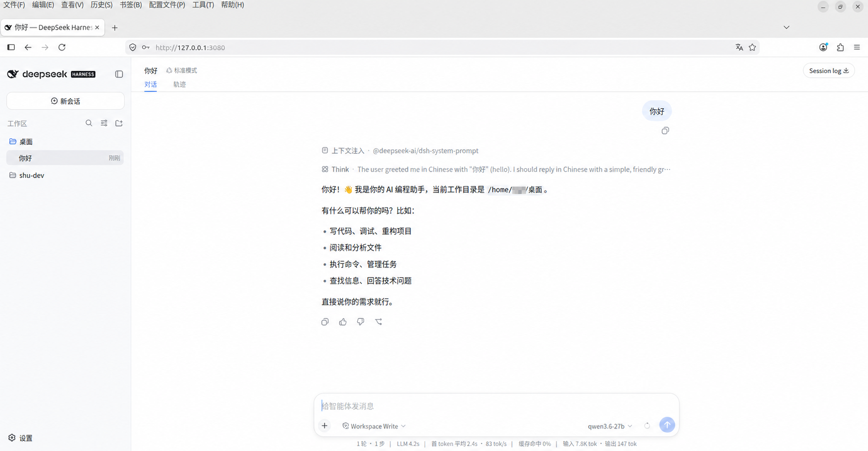This screenshot has height=451, width=868.
Task: Download the Session log
Action: [829, 71]
